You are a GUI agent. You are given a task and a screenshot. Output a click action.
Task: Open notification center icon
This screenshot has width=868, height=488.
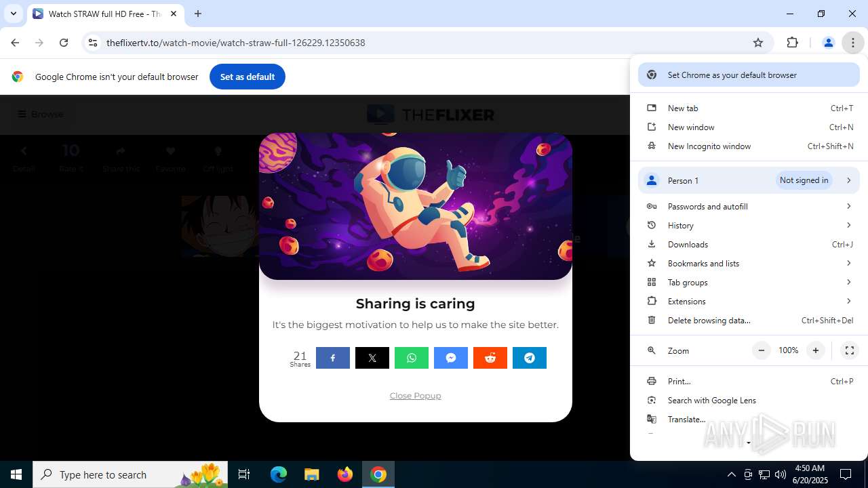click(846, 474)
